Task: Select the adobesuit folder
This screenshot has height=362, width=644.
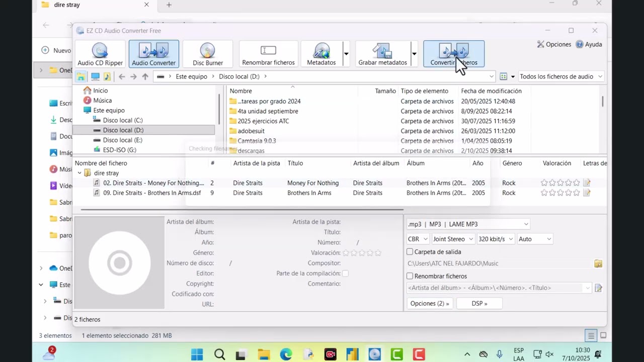Action: point(251,131)
